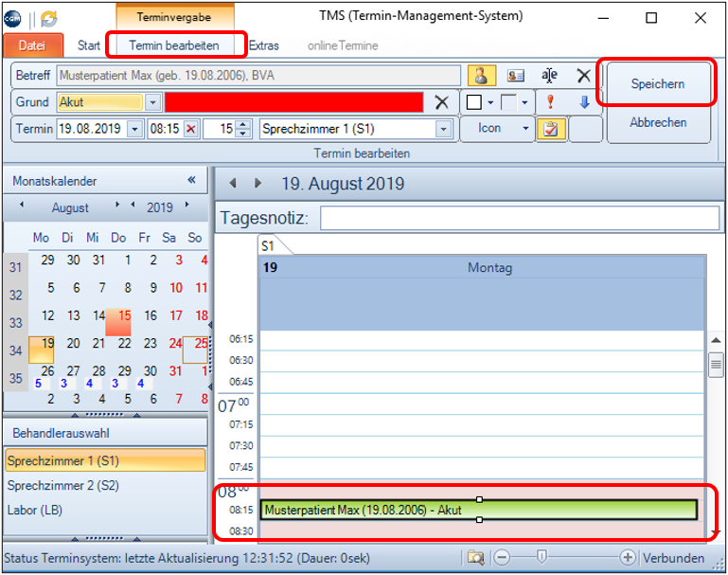Click the red exclamation priority icon
728x575 pixels.
(551, 102)
